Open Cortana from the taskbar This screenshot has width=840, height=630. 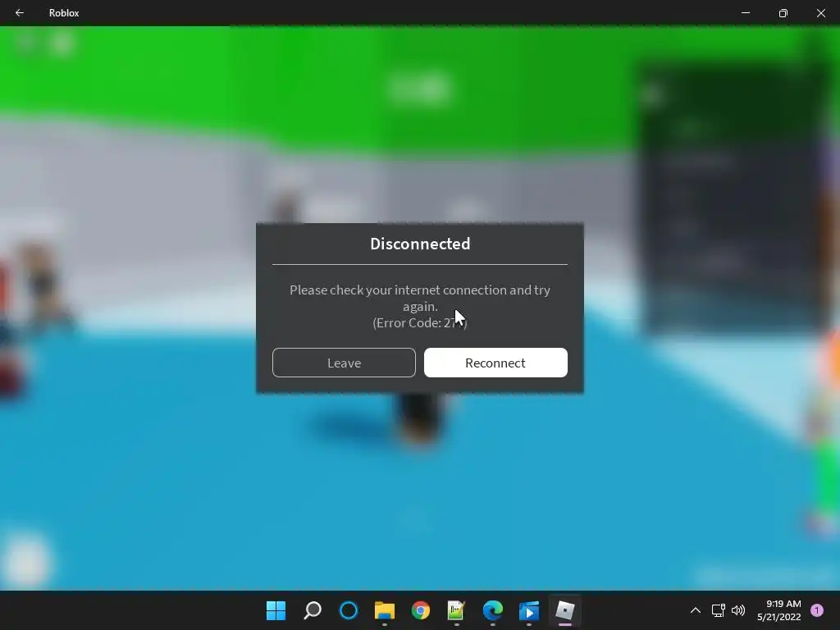[349, 610]
